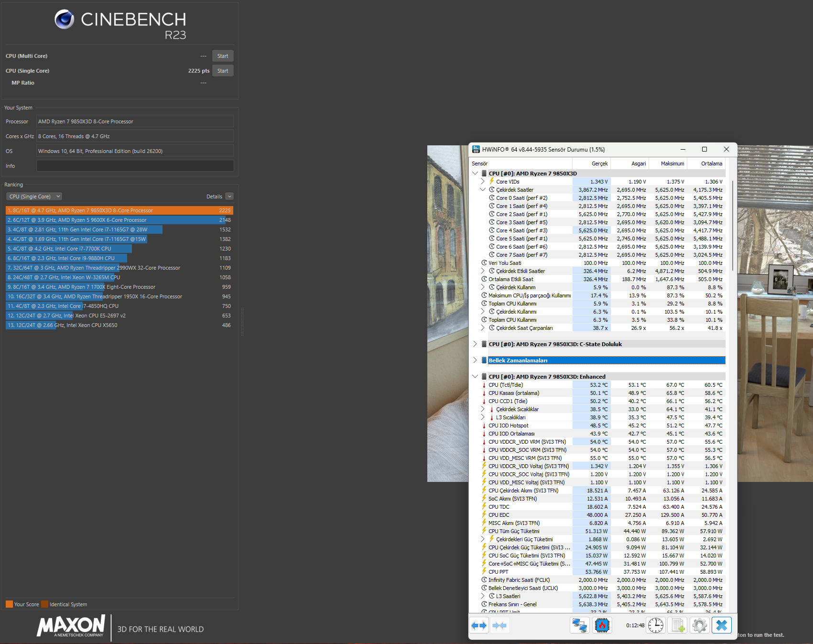Start the CPU (Multi Core) test

coord(223,56)
